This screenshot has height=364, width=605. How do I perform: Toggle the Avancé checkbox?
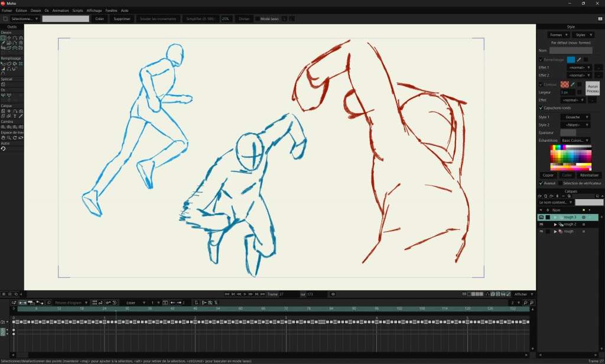541,183
